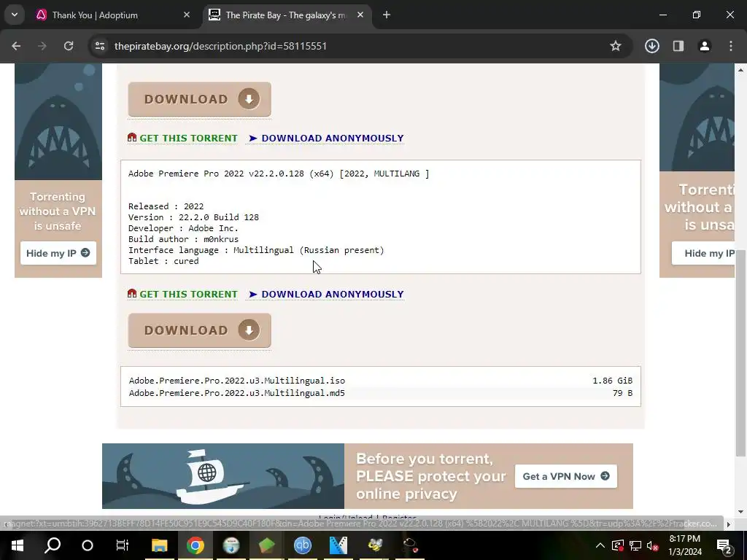
Task: Reload the Pirate Bay page
Action: 69,46
